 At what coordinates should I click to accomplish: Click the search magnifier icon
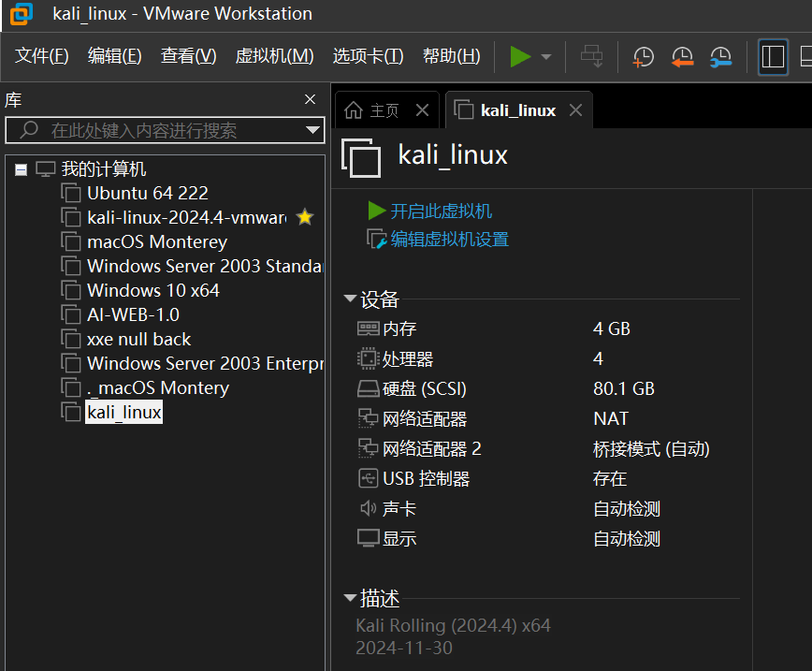[x=29, y=129]
